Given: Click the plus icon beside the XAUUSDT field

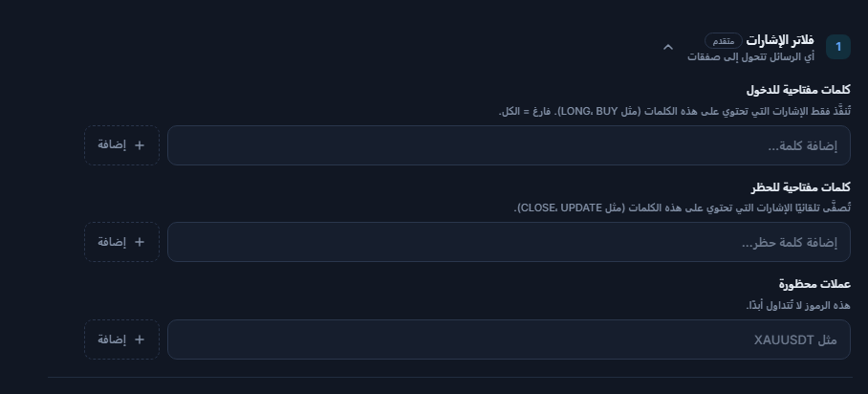Looking at the screenshot, I should [140, 339].
